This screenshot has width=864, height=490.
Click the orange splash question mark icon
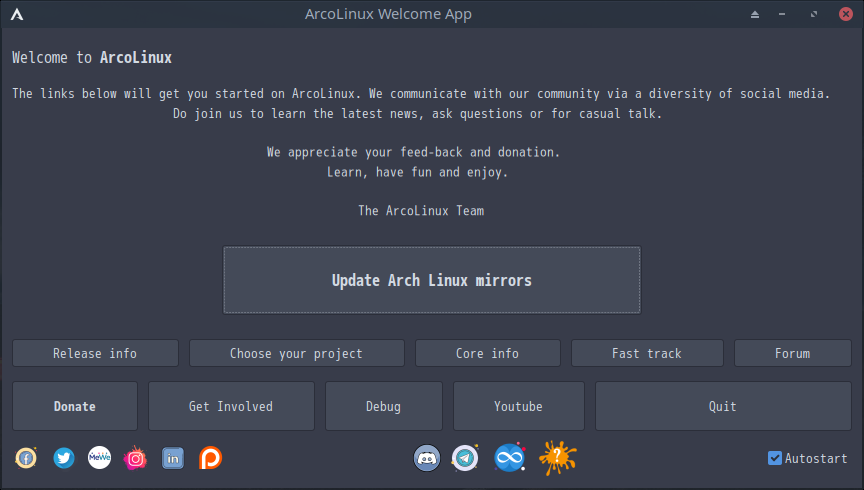click(558, 457)
